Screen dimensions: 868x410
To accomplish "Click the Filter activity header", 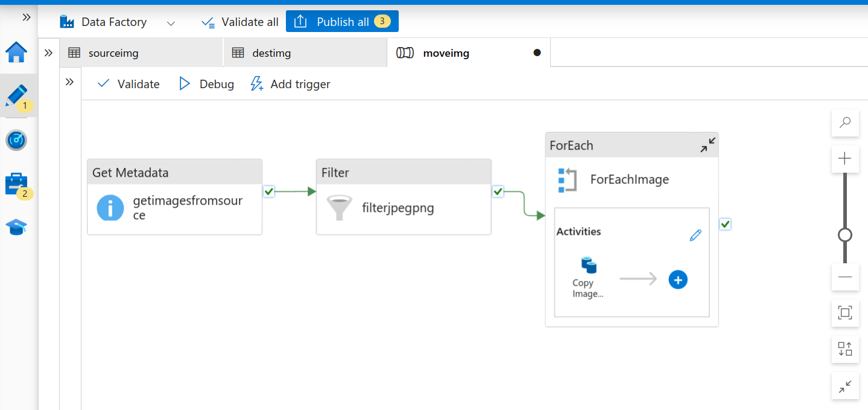I will click(404, 172).
